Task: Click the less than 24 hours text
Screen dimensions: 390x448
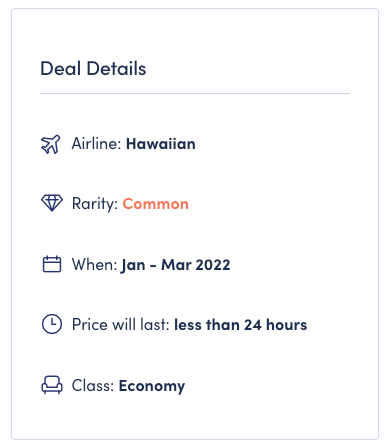Action: (241, 325)
